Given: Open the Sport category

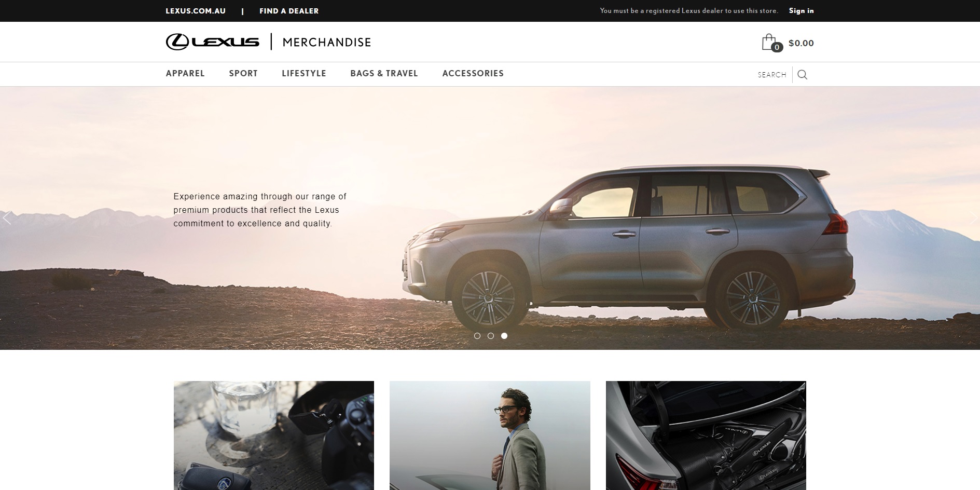Looking at the screenshot, I should [x=243, y=74].
